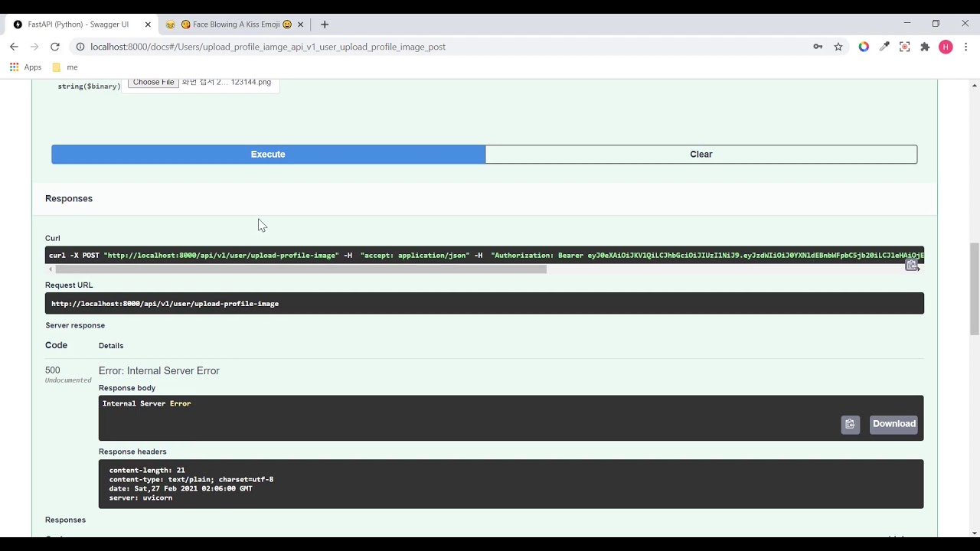Click 'Error: Internal Server Error' heading
Viewport: 980px width, 551px height.
pyautogui.click(x=159, y=371)
